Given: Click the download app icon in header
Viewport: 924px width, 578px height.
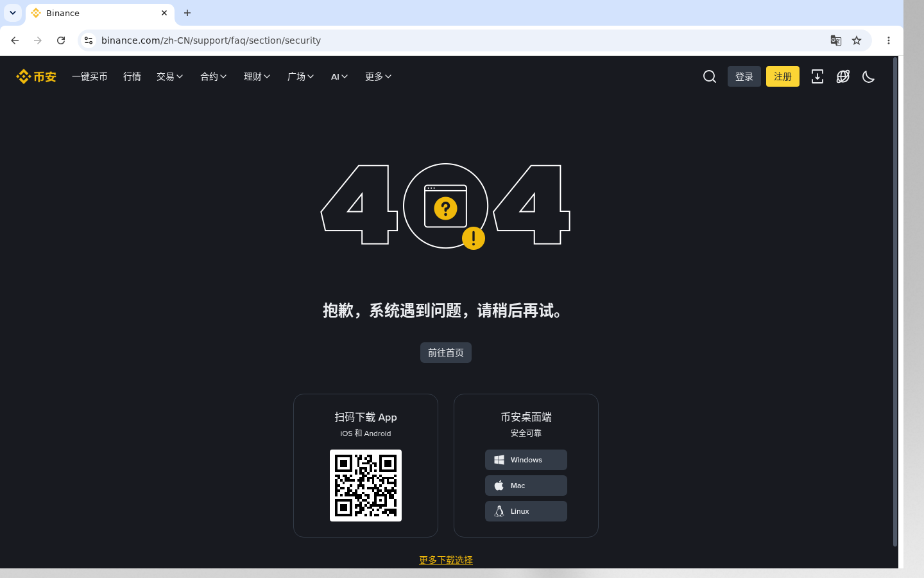Looking at the screenshot, I should pos(817,76).
